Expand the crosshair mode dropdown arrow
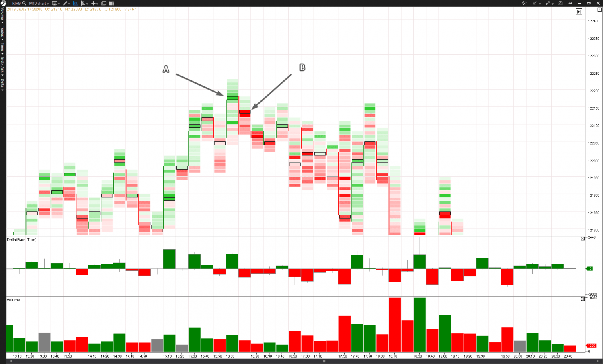 point(540,4)
